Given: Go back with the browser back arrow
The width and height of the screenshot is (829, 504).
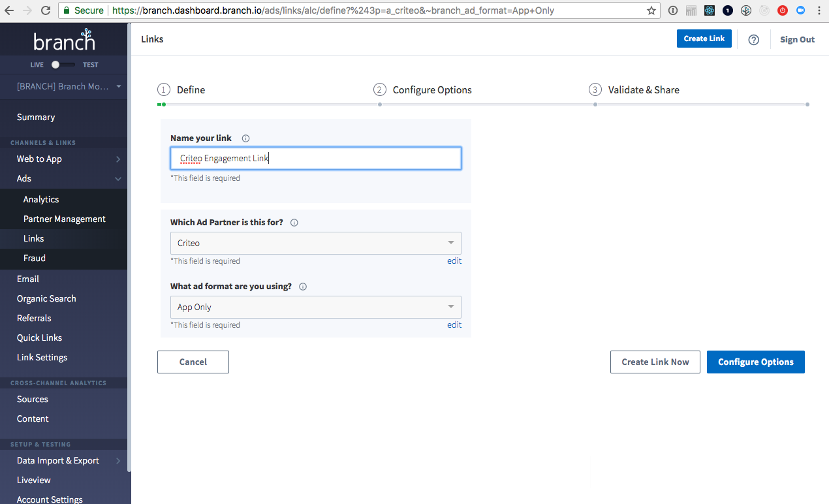Looking at the screenshot, I should 10,10.
